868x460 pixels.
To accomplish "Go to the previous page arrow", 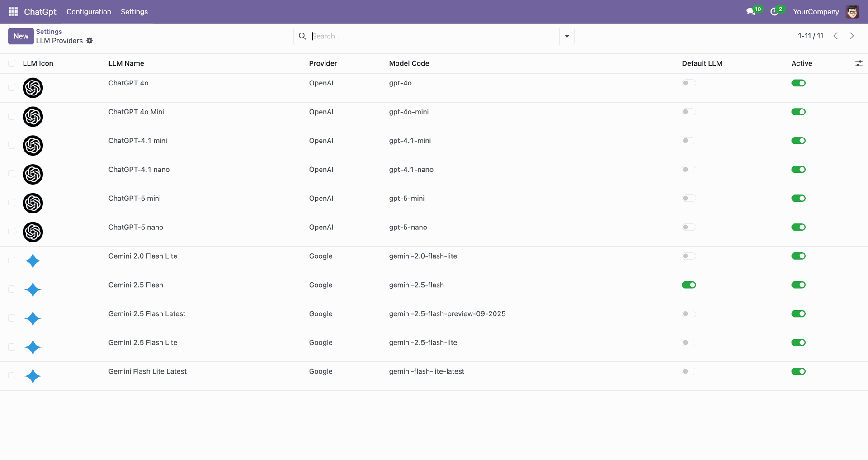I will 835,36.
